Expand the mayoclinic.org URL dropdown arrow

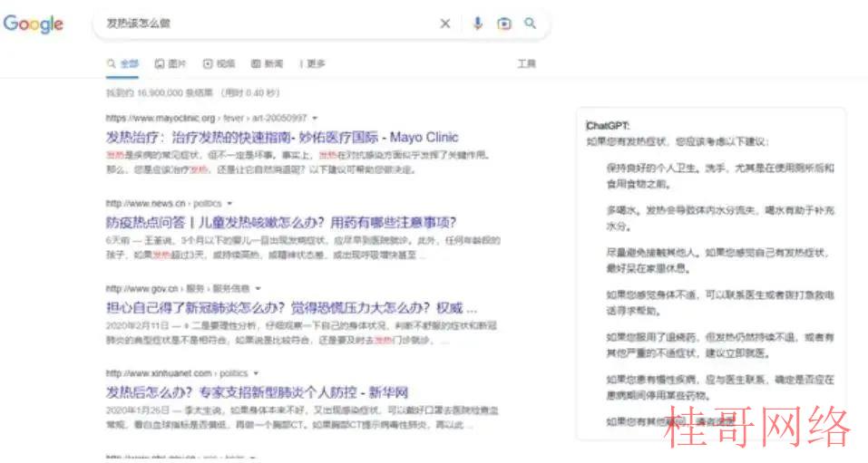tap(315, 119)
